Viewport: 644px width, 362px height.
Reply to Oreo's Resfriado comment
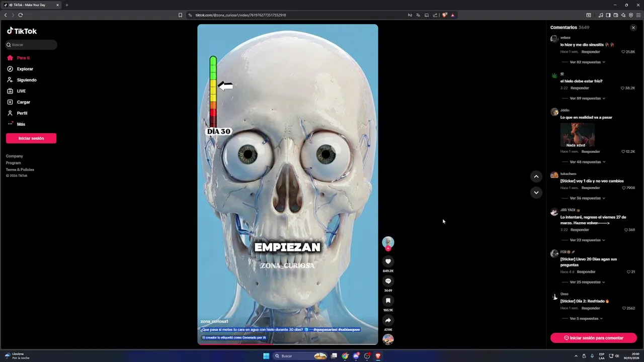click(591, 308)
